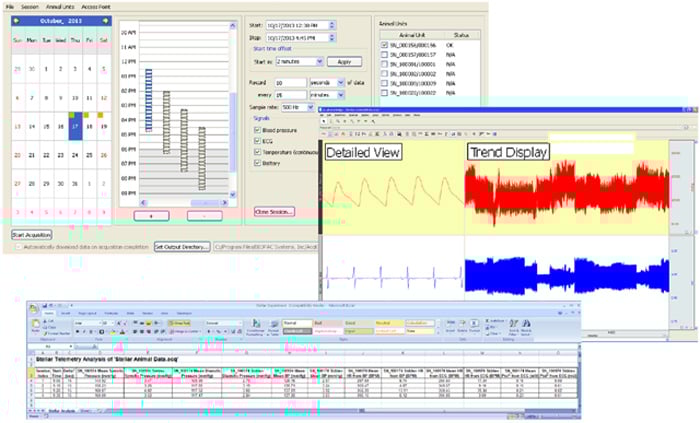Enable the Blood pressure signal checkbox

tap(257, 130)
